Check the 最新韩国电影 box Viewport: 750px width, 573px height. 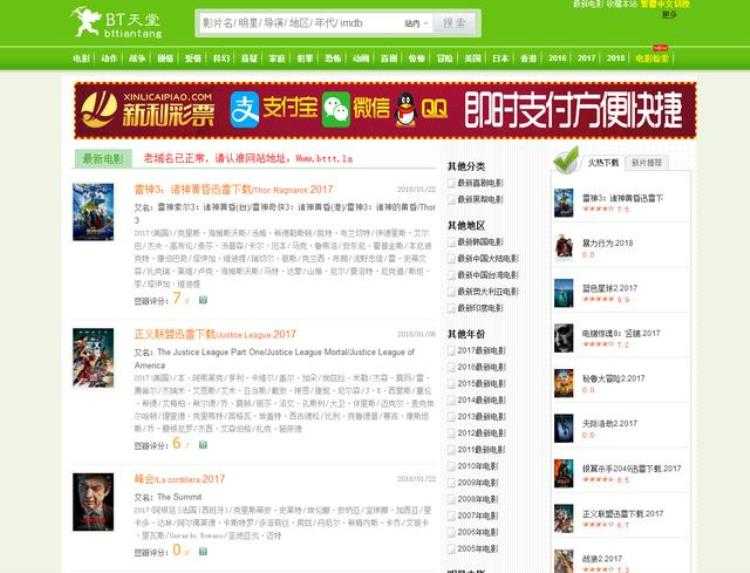click(x=452, y=242)
